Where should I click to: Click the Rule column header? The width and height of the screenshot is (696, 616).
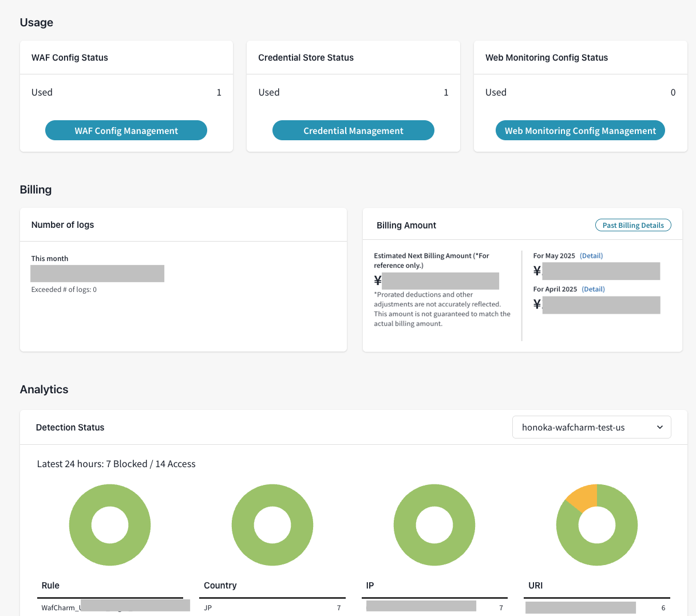pyautogui.click(x=50, y=586)
